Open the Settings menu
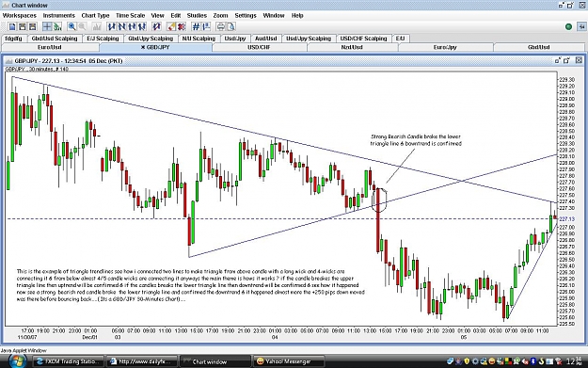This screenshot has height=368, width=588. (x=246, y=15)
